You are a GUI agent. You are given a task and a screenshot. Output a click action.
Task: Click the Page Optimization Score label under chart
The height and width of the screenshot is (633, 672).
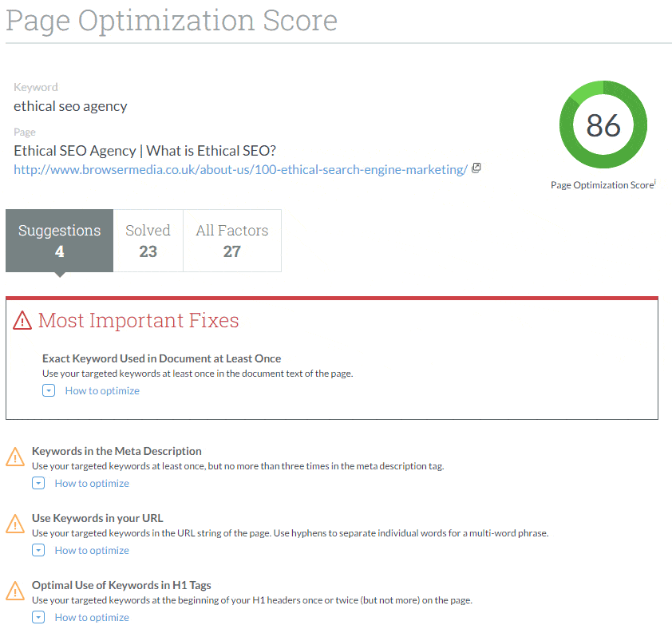(x=602, y=184)
